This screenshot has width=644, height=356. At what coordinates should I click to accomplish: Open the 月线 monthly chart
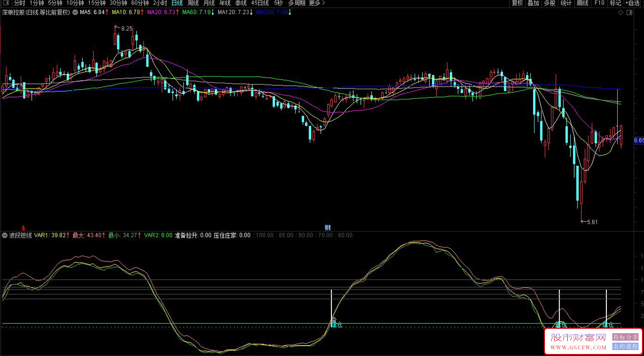[209, 3]
